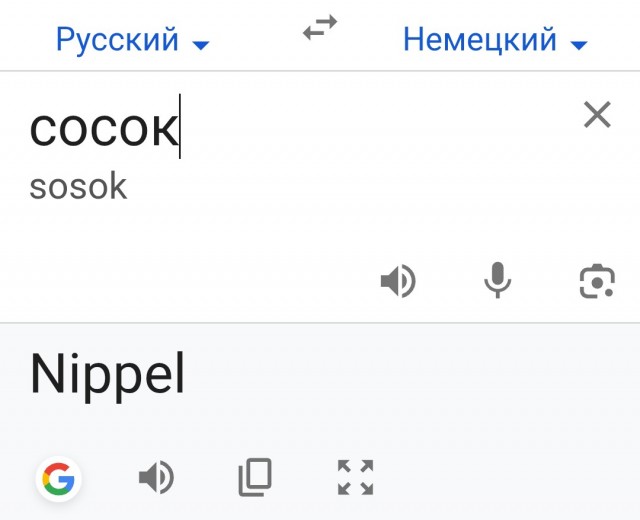Listen to the Russian source text
The image size is (640, 520).
coord(397,282)
